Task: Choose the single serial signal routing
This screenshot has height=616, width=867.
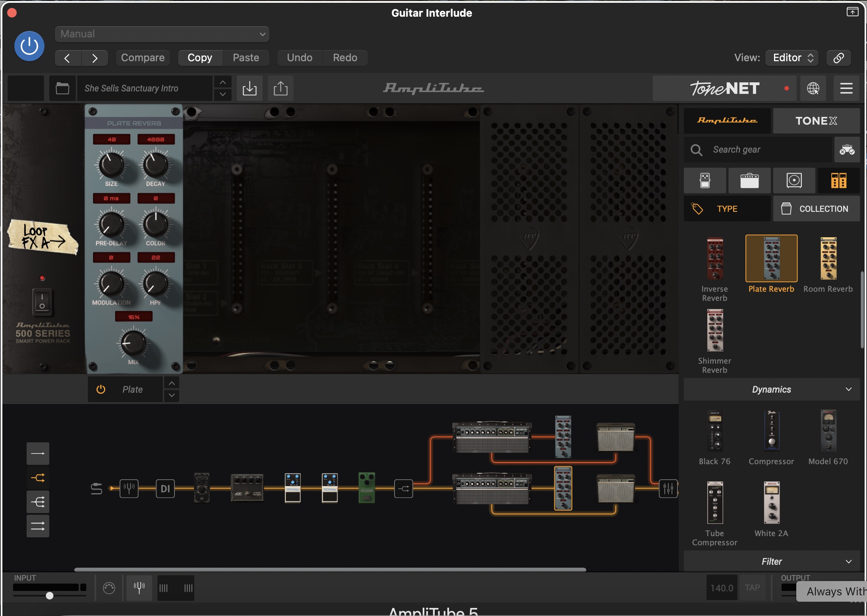Action: pyautogui.click(x=38, y=453)
